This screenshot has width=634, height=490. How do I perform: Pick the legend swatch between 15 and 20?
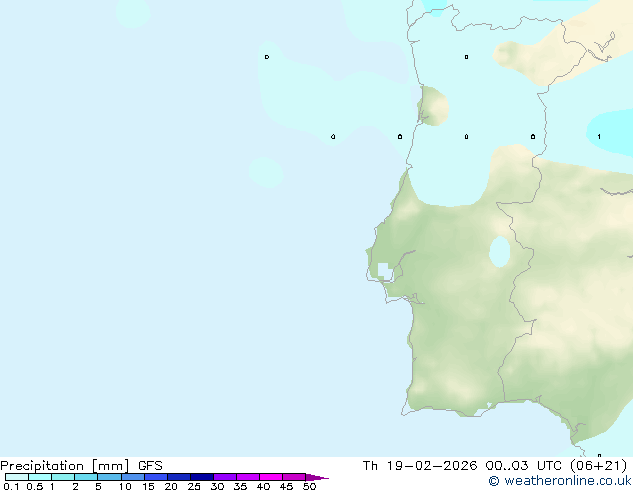(x=156, y=477)
